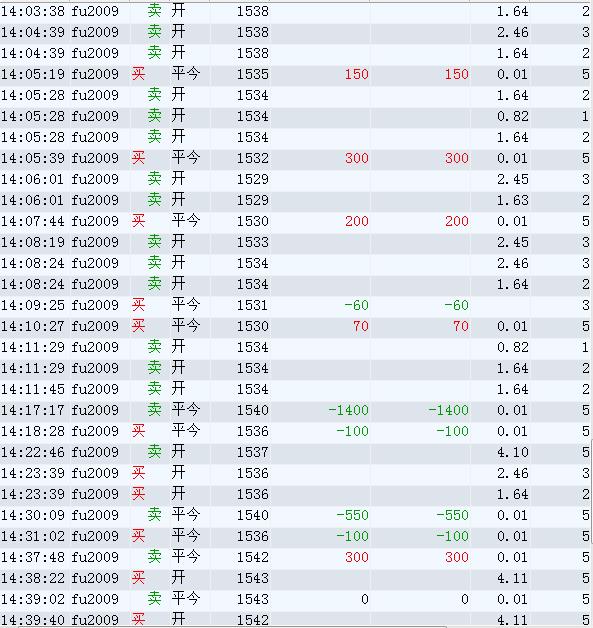Select the 14:09:25 row with -60 loss

coord(296,306)
